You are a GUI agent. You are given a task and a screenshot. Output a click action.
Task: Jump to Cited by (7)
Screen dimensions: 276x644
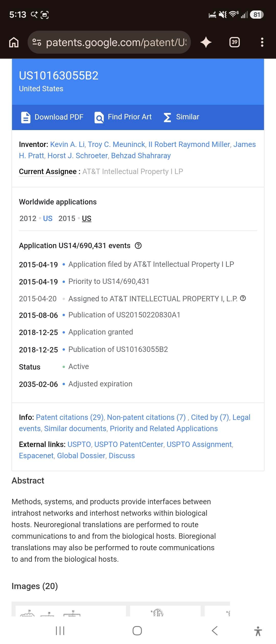point(210,417)
